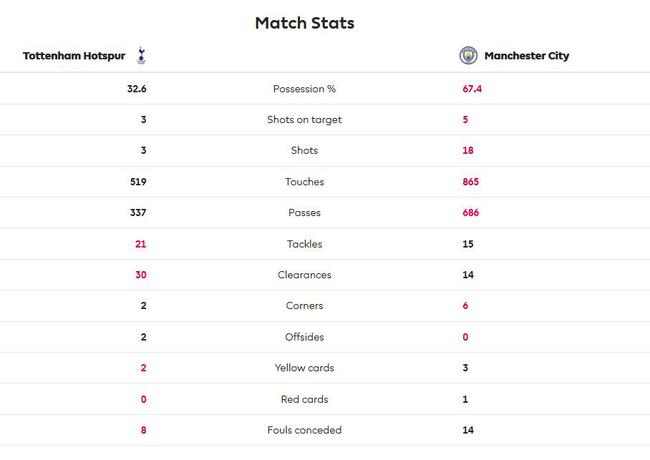Click the Touches stat label
The width and height of the screenshot is (650, 460).
[x=304, y=182]
